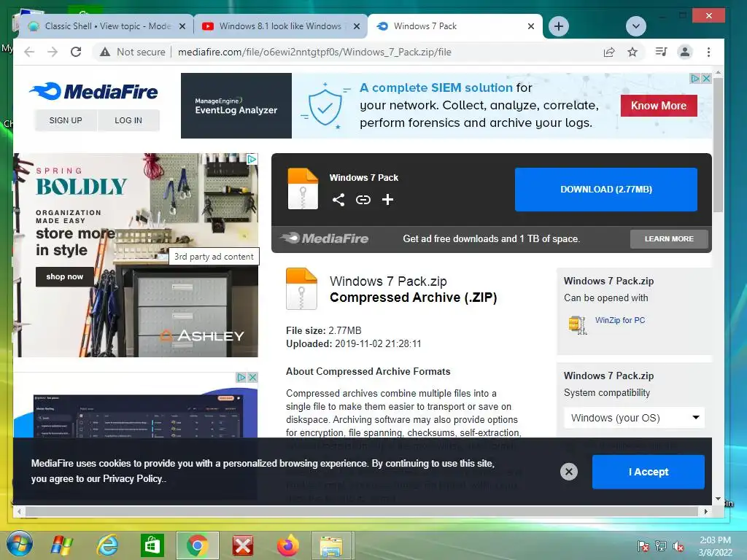Click the LOG IN button

pyautogui.click(x=128, y=120)
